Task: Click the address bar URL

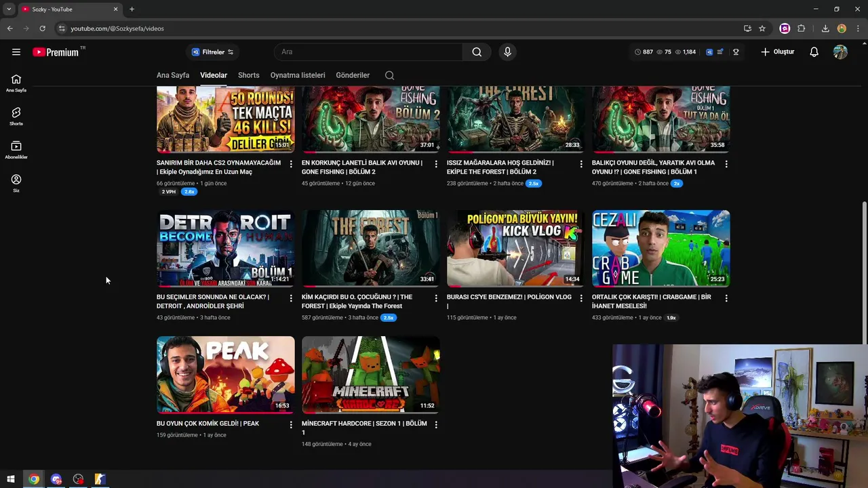Action: 117,28
